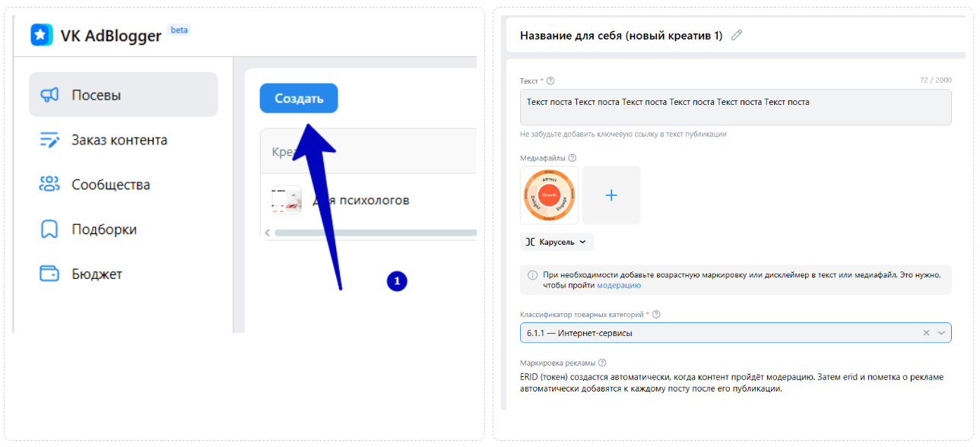Screen dimensions: 980x447
Task: Click the Подборки bookmark icon
Action: tap(49, 230)
